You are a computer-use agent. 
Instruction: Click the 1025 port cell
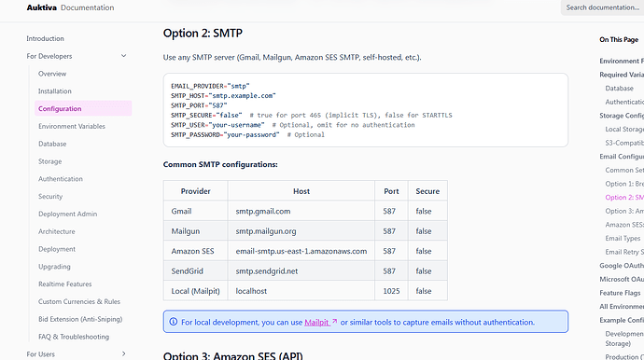coord(391,291)
